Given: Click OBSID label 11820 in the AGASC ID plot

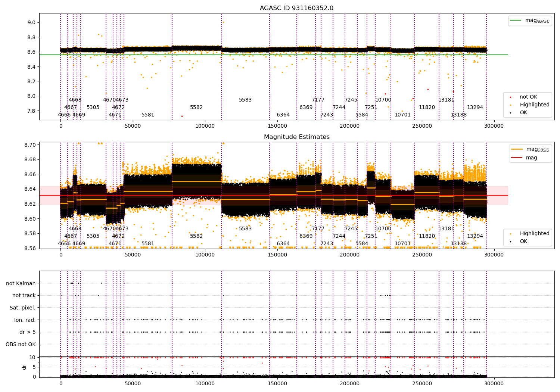Looking at the screenshot, I should point(427,108).
